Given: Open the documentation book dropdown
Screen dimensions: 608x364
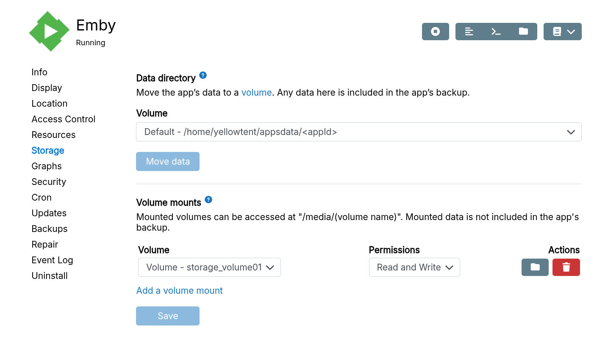Looking at the screenshot, I should pos(562,32).
